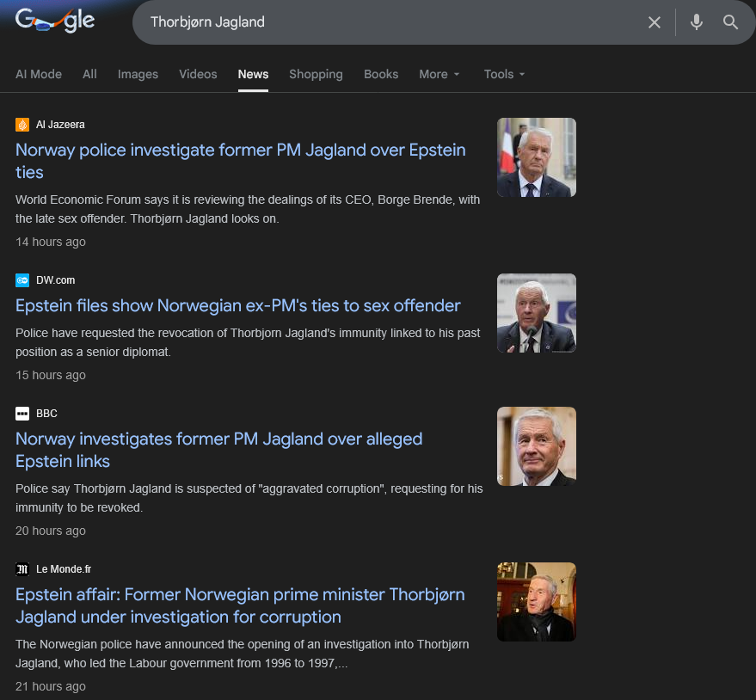This screenshot has height=700, width=756.
Task: Click the Al Jazeera source favicon
Action: click(x=22, y=125)
